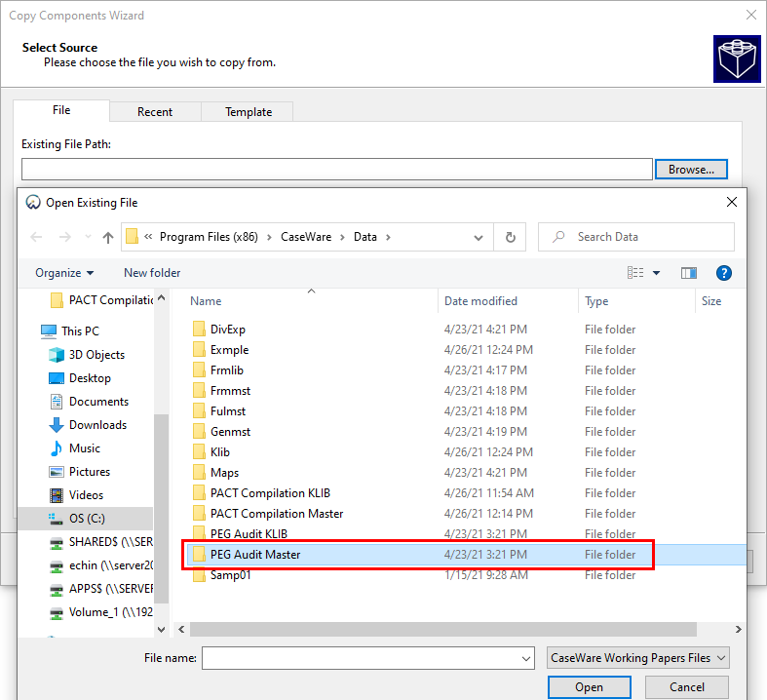Open CaseWare Working Papers Files filter dropdown
Screen dimensions: 767x700
637,658
